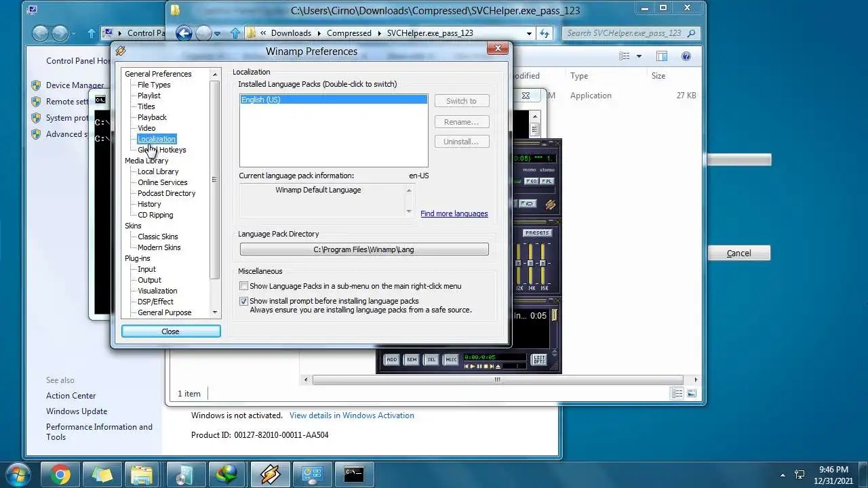Adjust the 16K equalizer band slider
868x488 pixels.
point(543,264)
